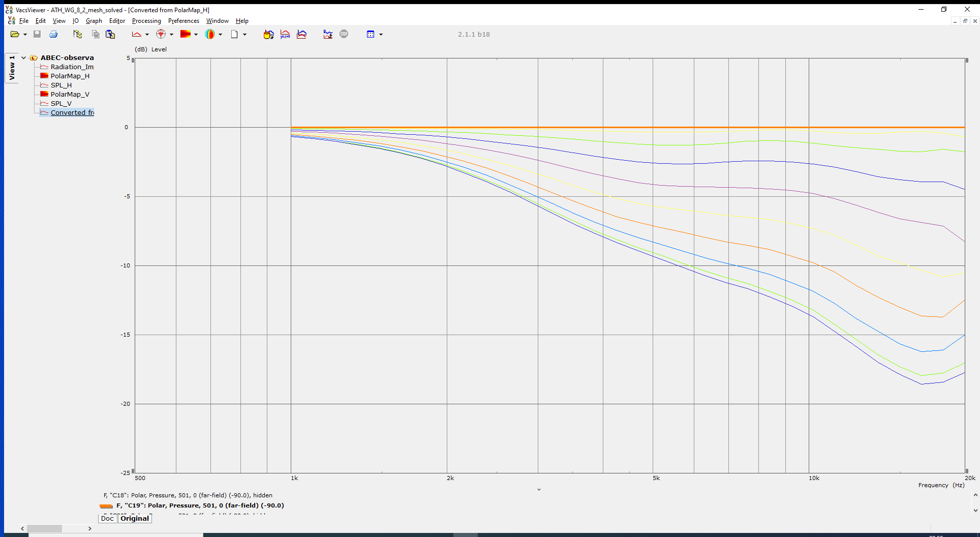The image size is (980, 537).
Task: Click the View 1 vertical tab
Action: pyautogui.click(x=12, y=68)
